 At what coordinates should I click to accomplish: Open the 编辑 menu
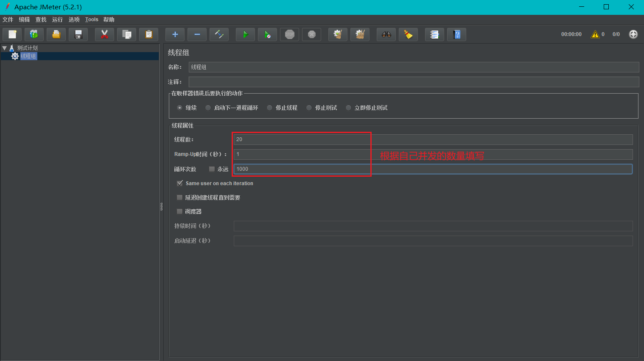[x=24, y=19]
